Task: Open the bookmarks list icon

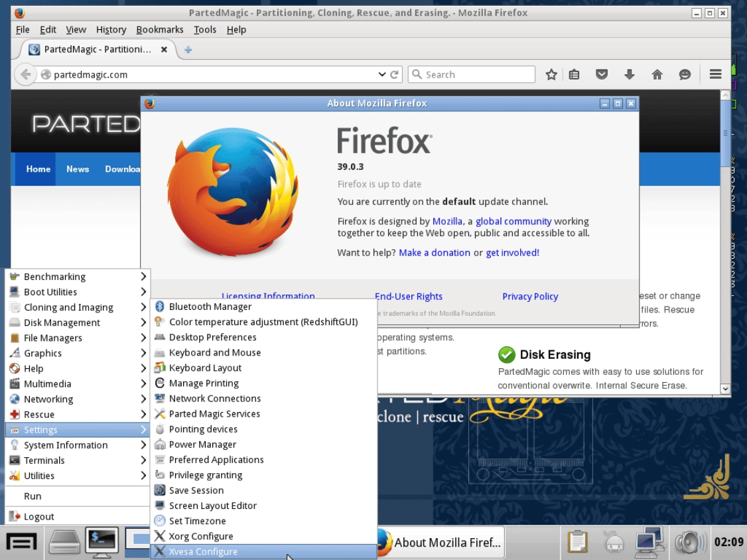Action: pyautogui.click(x=574, y=74)
